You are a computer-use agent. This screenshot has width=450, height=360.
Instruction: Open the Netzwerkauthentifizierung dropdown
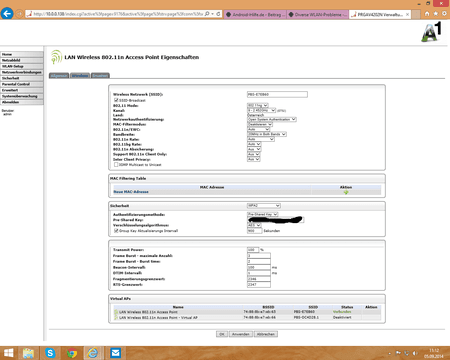272,119
